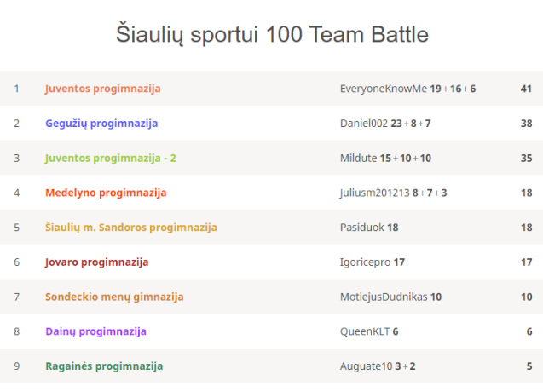Click the first-place total score 41

point(526,89)
